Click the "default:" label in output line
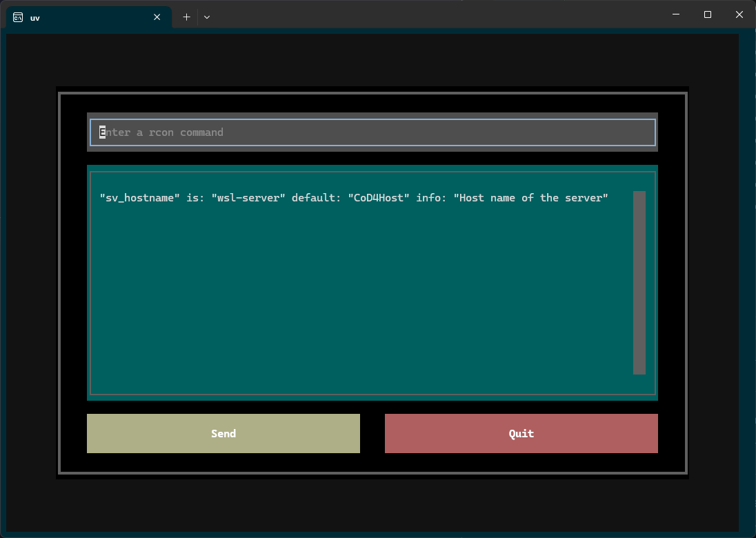Viewport: 756px width, 538px height. point(317,198)
